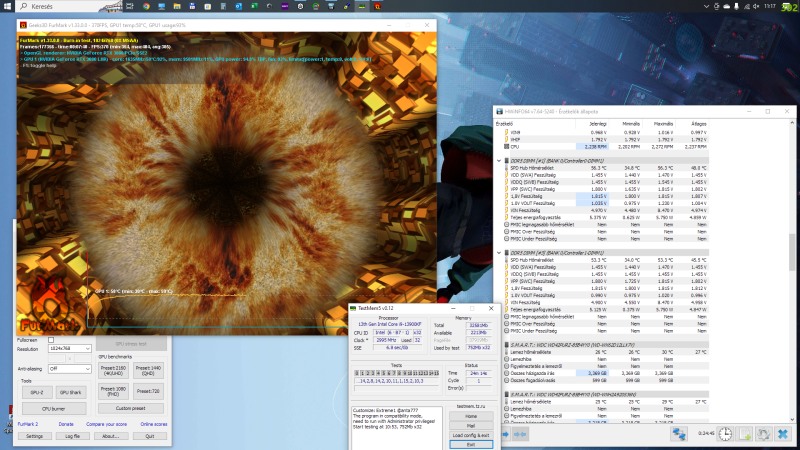Screen dimensions: 800x450
Task: Open Task View from the taskbar
Action: pos(130,6)
